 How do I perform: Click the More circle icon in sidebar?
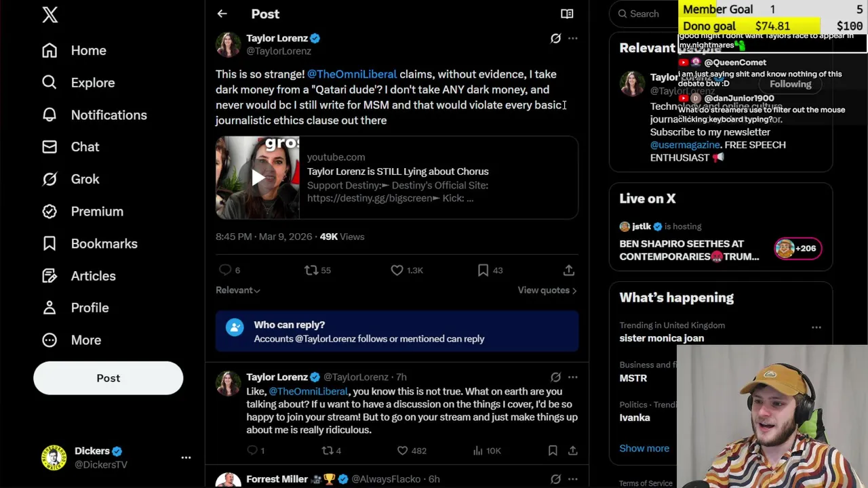coord(50,340)
